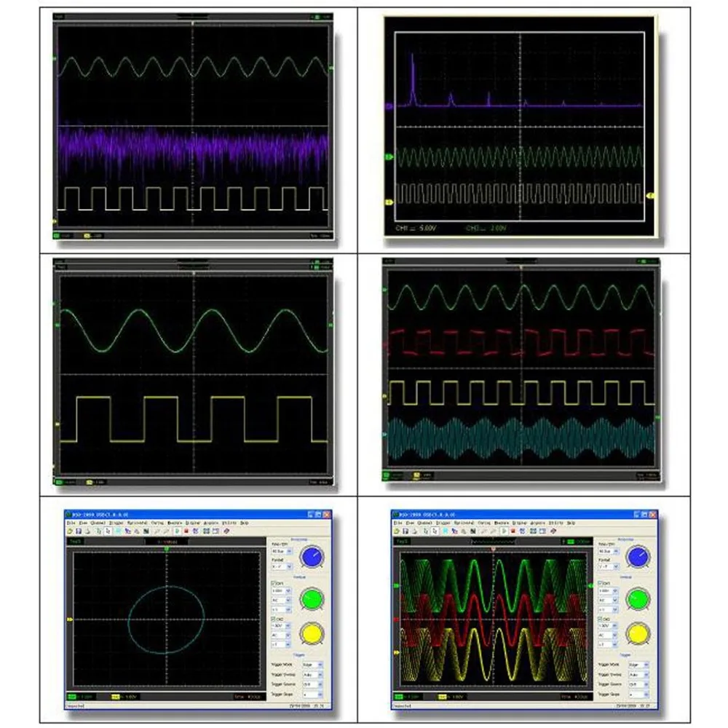Select the large sine and square wave thumbnail
The image size is (728, 728).
pos(193,372)
